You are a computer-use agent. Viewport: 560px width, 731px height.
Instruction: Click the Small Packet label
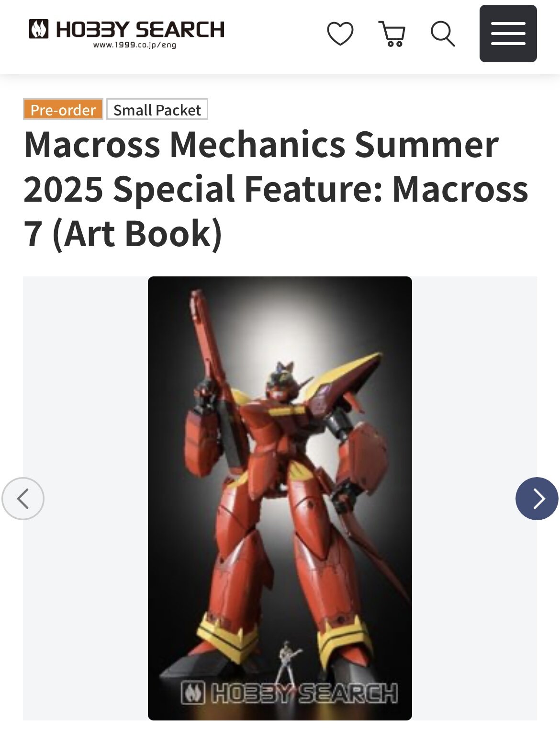tap(157, 110)
